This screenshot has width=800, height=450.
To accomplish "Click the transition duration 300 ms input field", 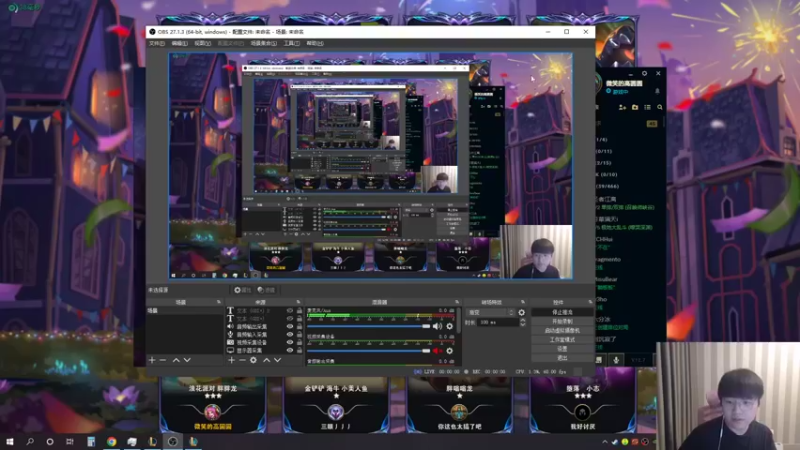I will (x=498, y=322).
